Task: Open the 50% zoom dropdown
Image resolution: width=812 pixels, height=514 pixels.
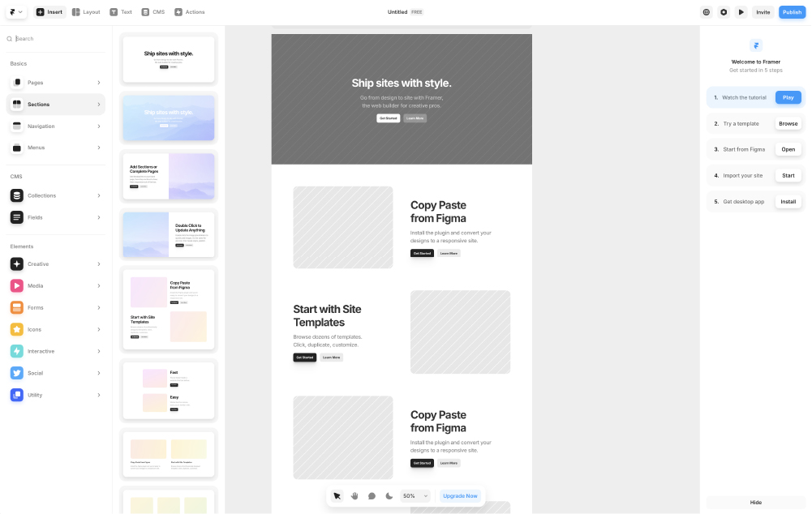Action: coord(415,496)
